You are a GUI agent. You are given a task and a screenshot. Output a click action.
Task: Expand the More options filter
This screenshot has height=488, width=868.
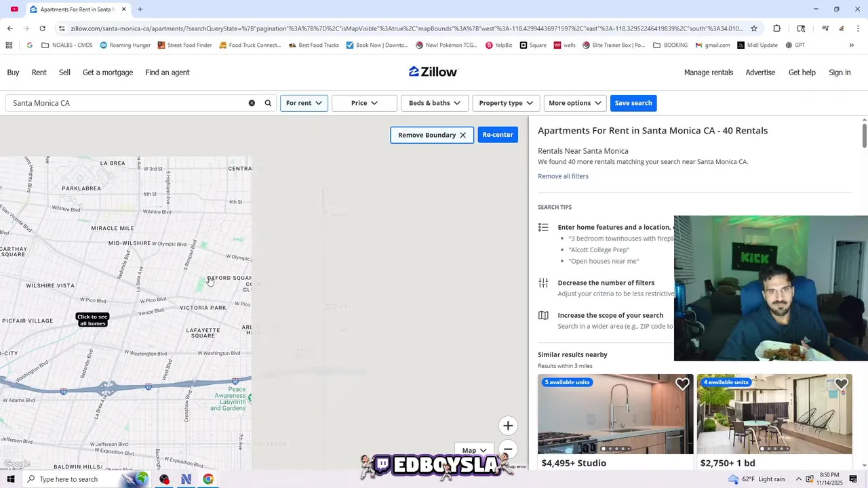pyautogui.click(x=575, y=103)
